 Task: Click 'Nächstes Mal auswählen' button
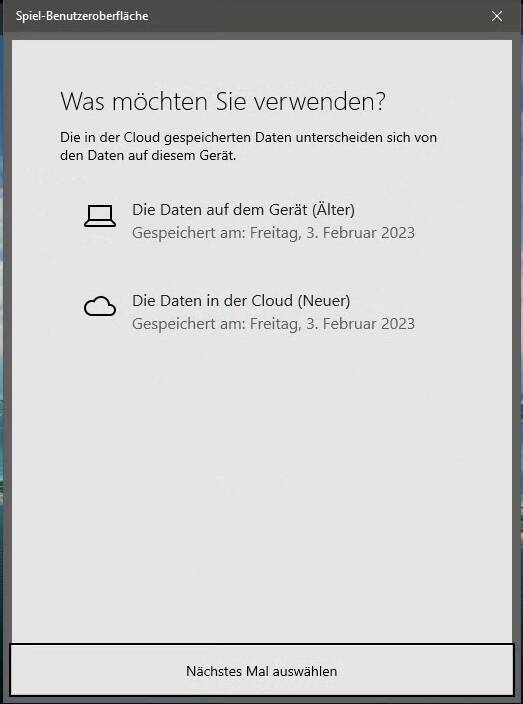click(262, 671)
